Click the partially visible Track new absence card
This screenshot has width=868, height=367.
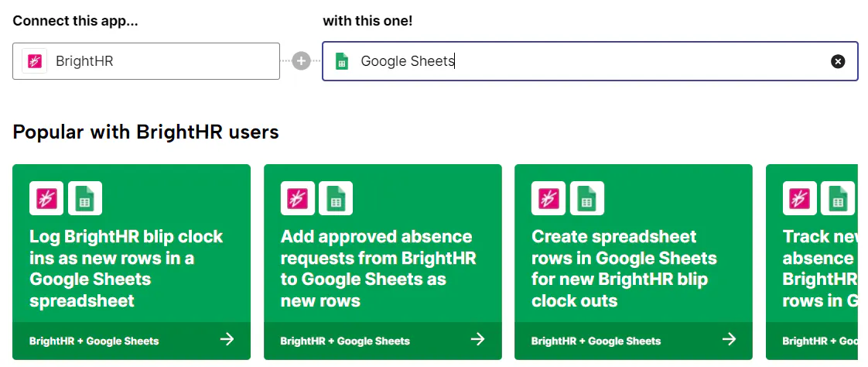click(x=812, y=268)
